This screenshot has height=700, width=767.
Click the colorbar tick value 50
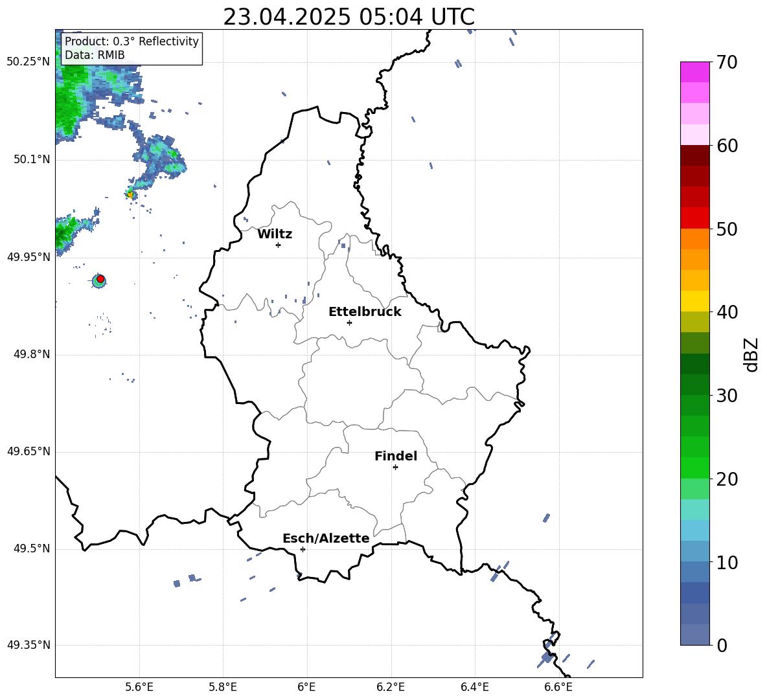tap(727, 229)
